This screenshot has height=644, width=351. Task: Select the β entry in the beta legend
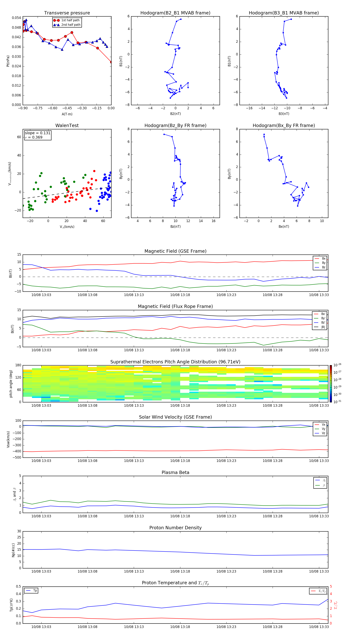pos(320,486)
